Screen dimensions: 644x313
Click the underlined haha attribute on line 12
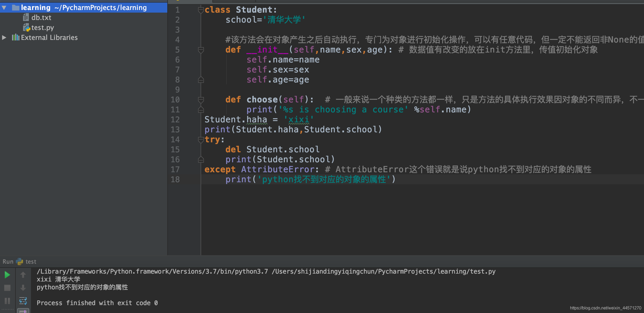point(257,120)
